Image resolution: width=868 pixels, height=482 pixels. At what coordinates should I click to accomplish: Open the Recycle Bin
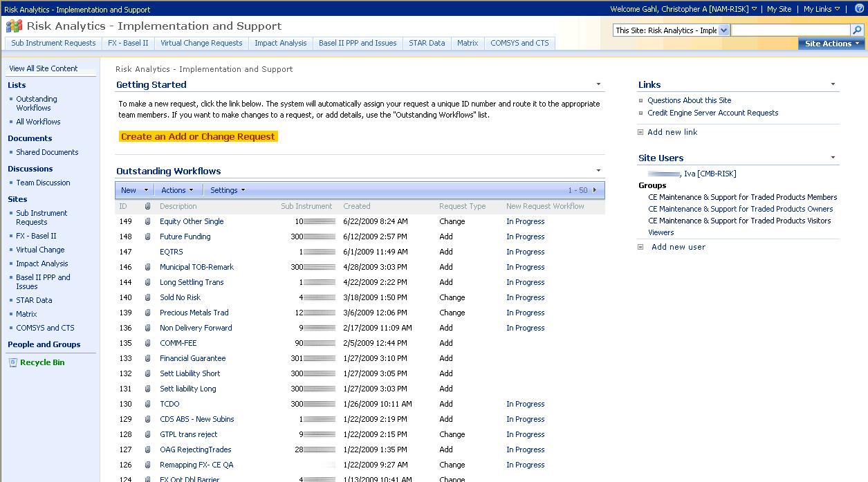[x=41, y=362]
